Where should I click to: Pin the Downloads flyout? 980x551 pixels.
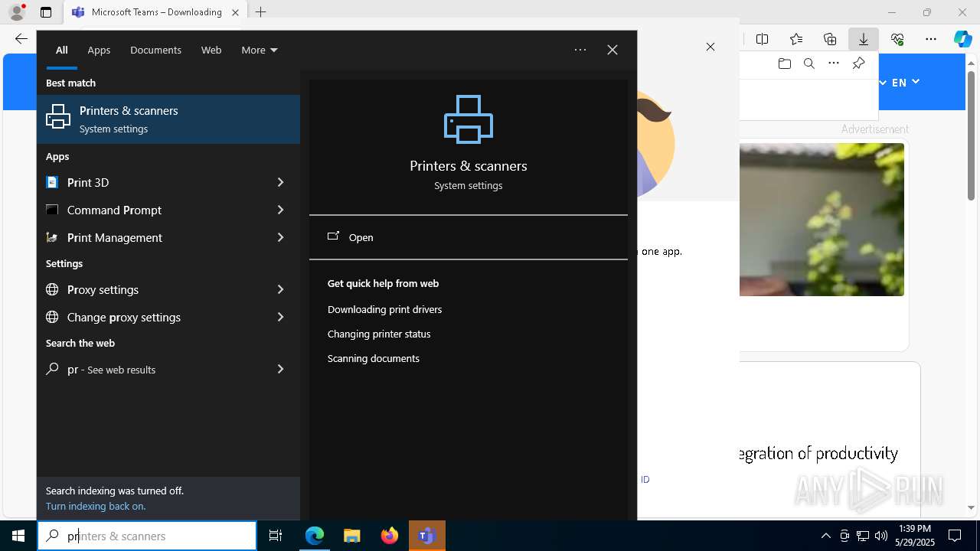click(x=858, y=64)
